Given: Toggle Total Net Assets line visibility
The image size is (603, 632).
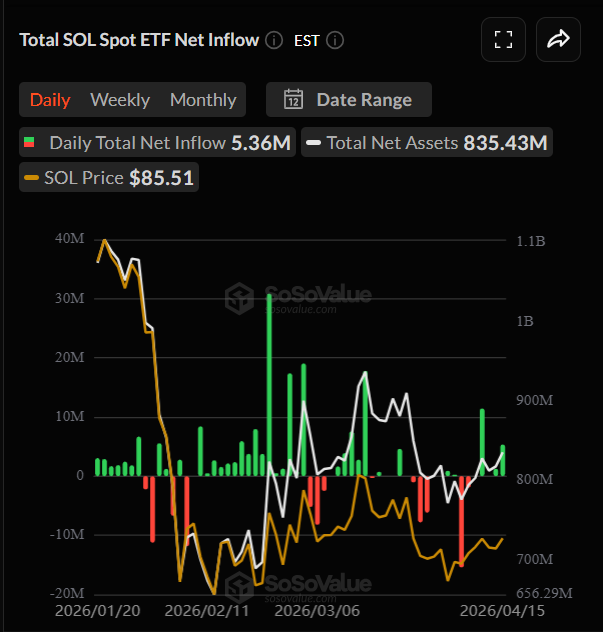Looking at the screenshot, I should [427, 143].
